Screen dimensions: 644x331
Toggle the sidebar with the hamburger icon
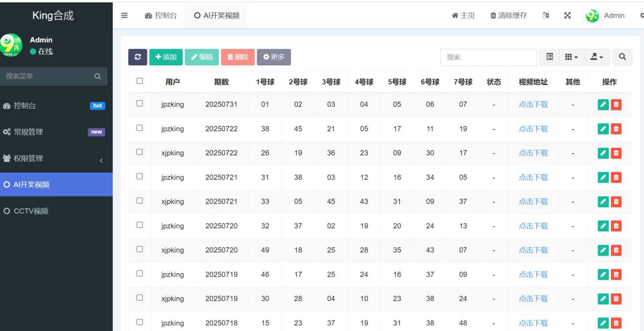[124, 16]
